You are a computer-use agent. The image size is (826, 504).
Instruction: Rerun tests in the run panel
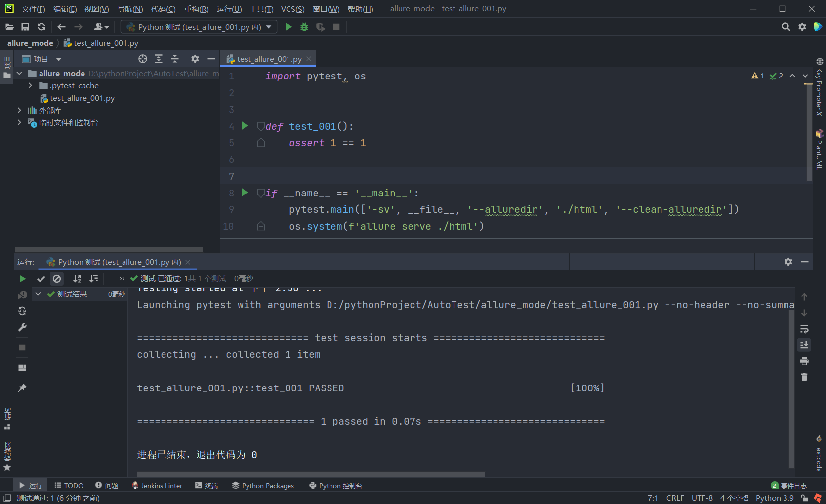(x=22, y=278)
